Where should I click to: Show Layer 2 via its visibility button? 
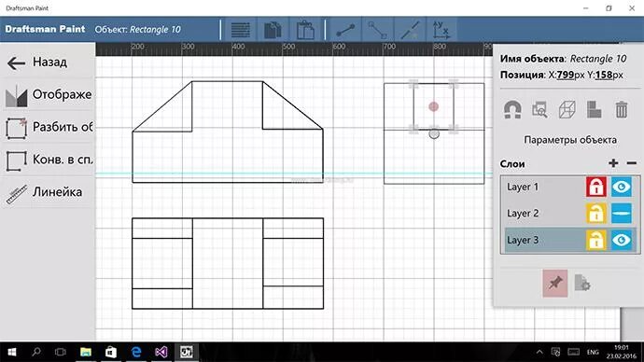(622, 214)
